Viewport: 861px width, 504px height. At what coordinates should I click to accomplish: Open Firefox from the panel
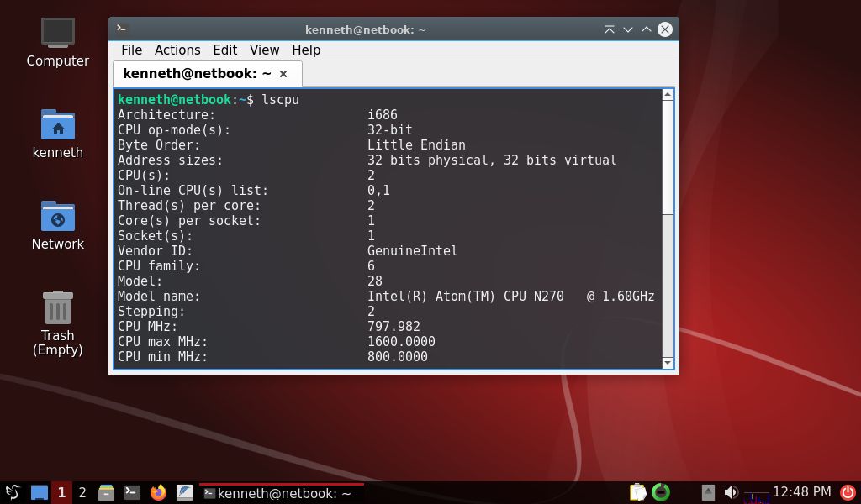click(158, 492)
